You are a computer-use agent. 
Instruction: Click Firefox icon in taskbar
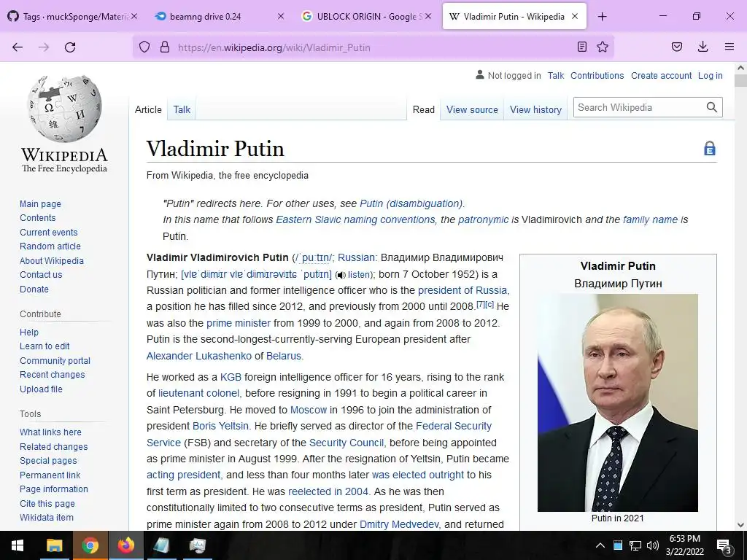point(125,545)
